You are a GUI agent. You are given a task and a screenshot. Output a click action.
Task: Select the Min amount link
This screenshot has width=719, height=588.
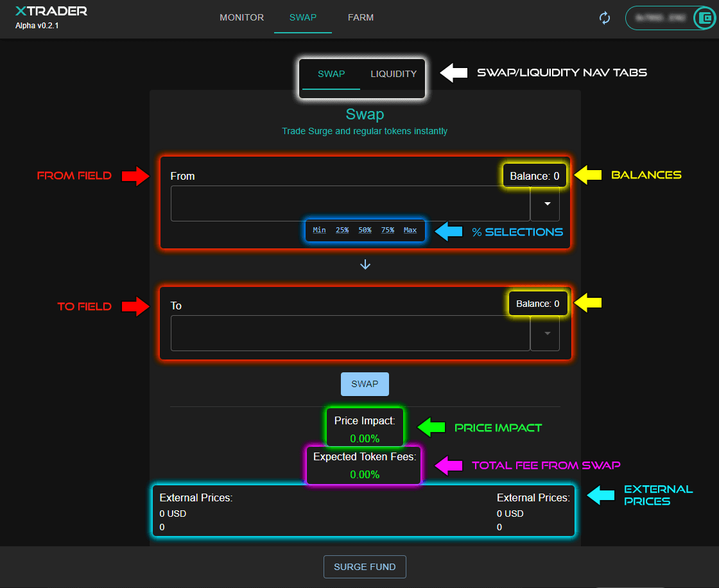[319, 230]
